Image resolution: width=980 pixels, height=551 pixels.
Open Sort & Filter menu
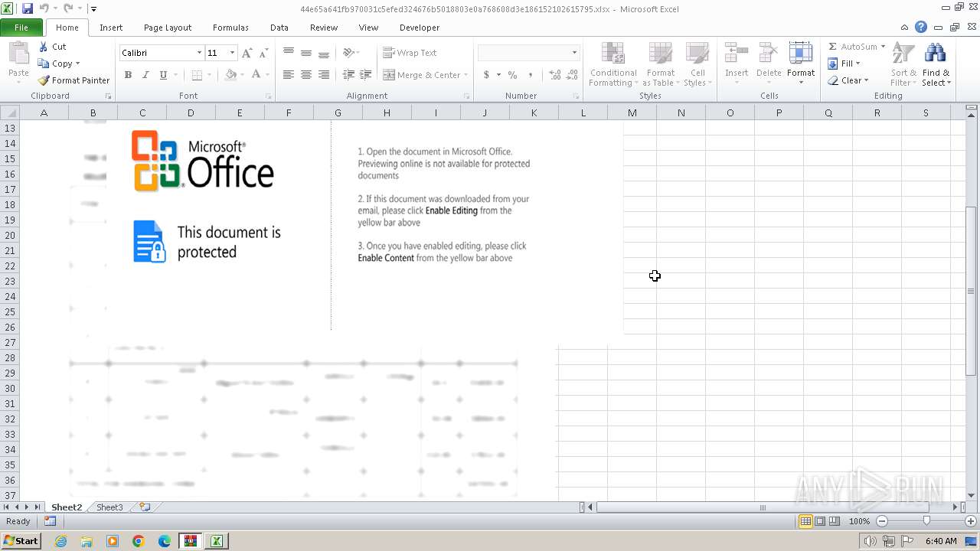(x=903, y=64)
